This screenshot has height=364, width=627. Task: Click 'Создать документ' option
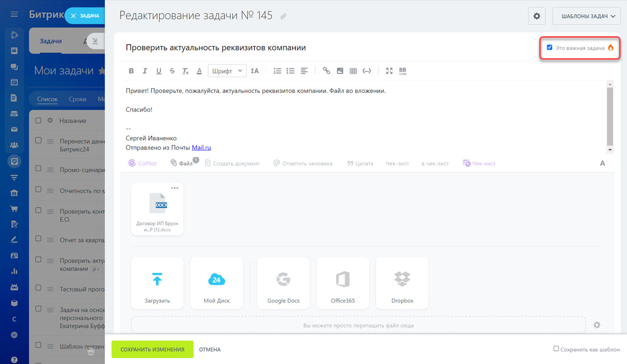coord(232,163)
